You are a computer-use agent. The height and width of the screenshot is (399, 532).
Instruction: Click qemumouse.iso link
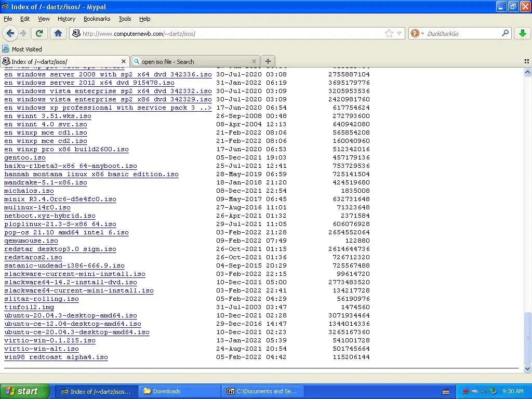pyautogui.click(x=31, y=241)
